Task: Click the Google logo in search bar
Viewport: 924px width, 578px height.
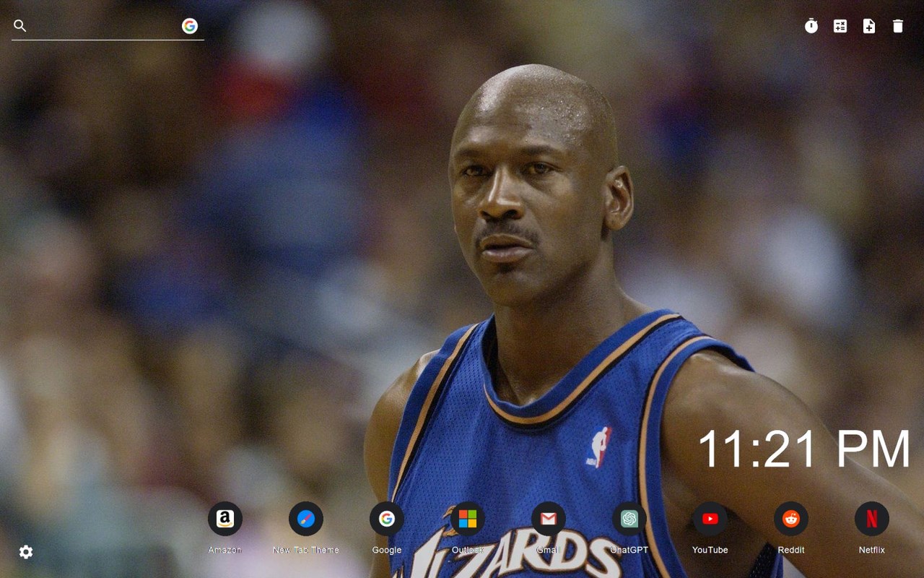Action: click(190, 26)
